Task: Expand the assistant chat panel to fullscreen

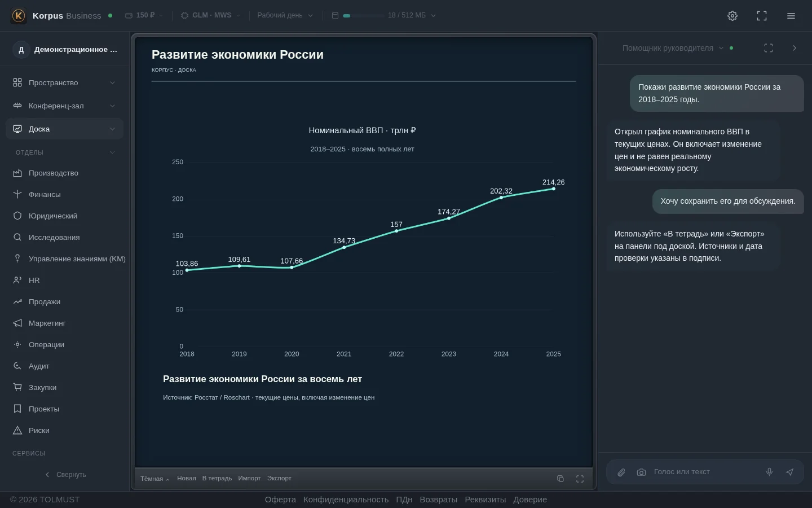Action: coord(769,48)
